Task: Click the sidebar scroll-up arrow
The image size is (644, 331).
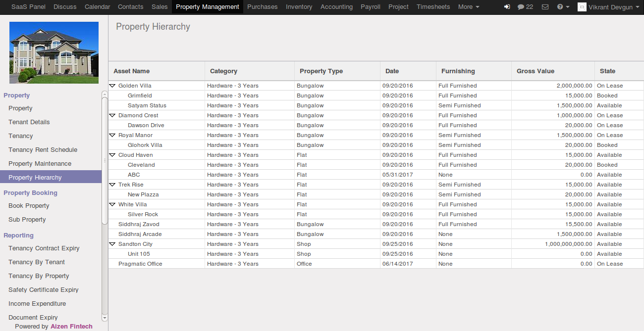Action: point(105,94)
